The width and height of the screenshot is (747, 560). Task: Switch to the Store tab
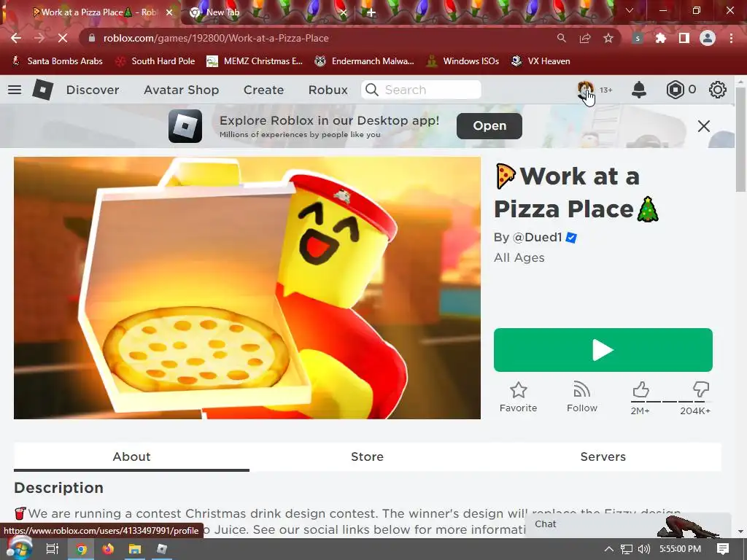[x=368, y=456]
